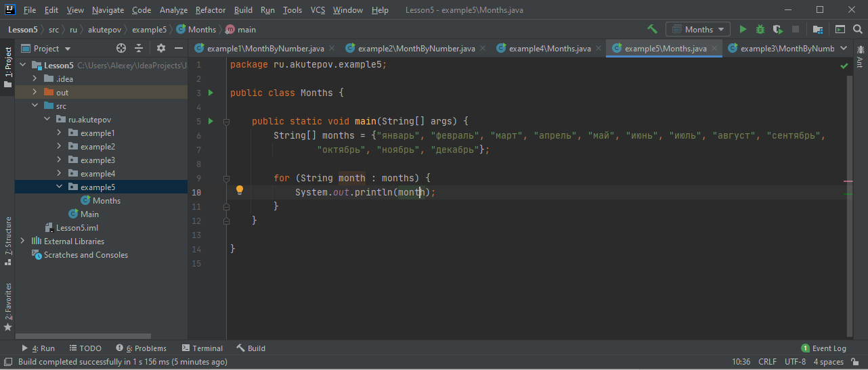Start debugging with the bug icon
Viewport: 868px width, 370px height.
pos(760,29)
